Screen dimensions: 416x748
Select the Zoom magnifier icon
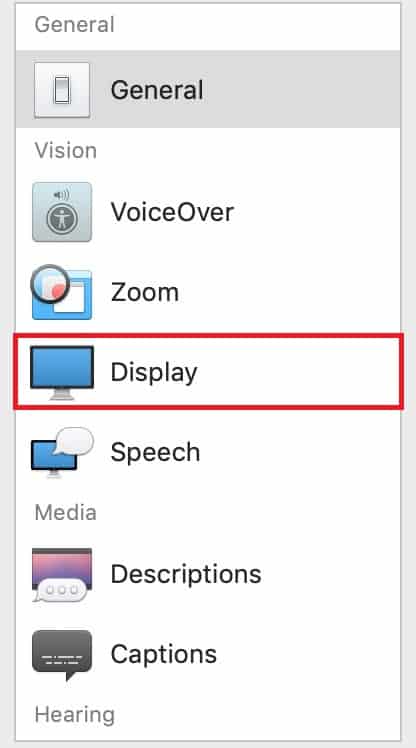(61, 292)
